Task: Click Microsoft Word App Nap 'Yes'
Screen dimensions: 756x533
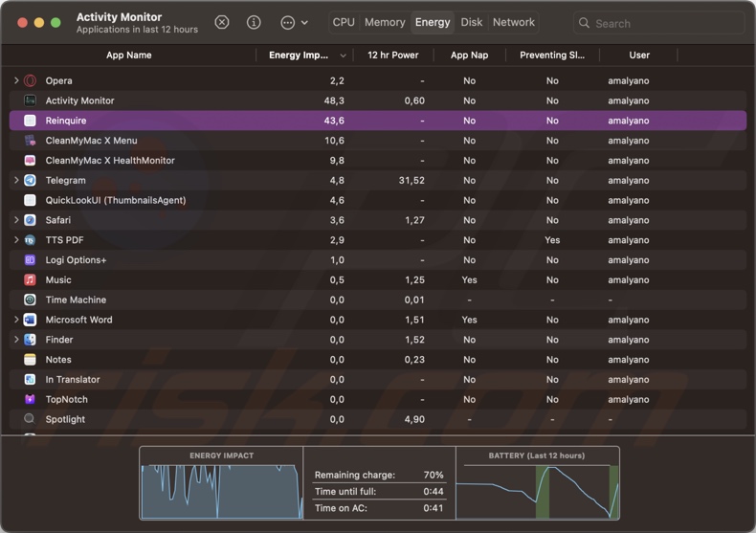Action: [x=469, y=320]
